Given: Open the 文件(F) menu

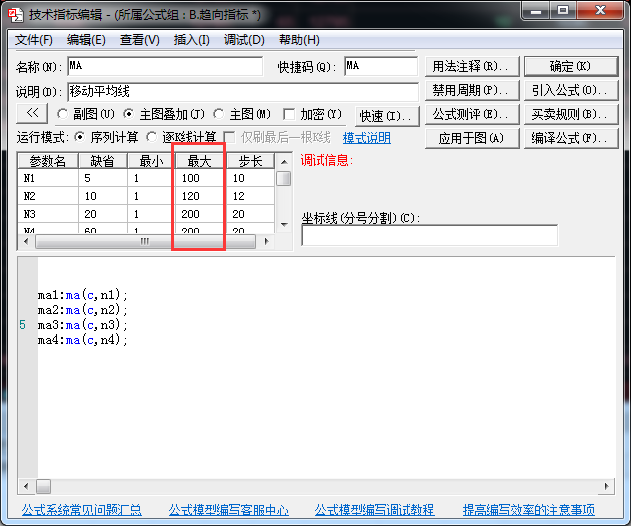Looking at the screenshot, I should (34, 40).
